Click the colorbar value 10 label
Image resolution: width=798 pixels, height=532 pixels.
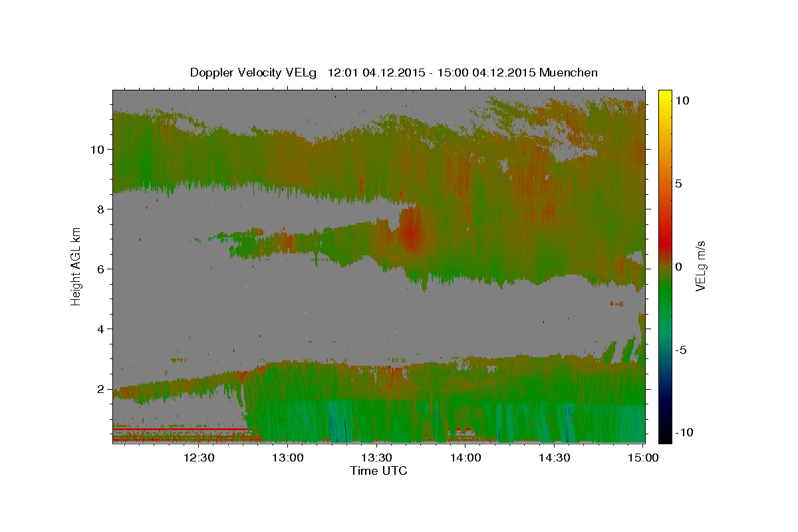(x=682, y=100)
